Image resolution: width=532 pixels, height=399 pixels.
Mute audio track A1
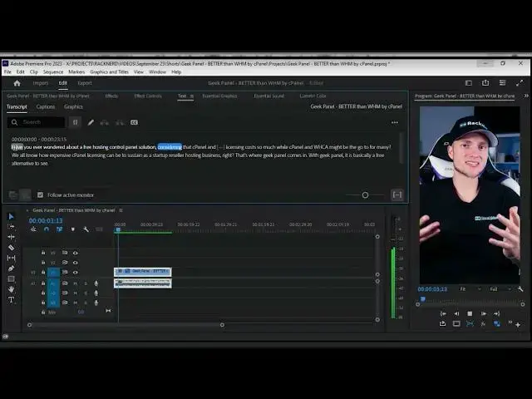pyautogui.click(x=76, y=283)
